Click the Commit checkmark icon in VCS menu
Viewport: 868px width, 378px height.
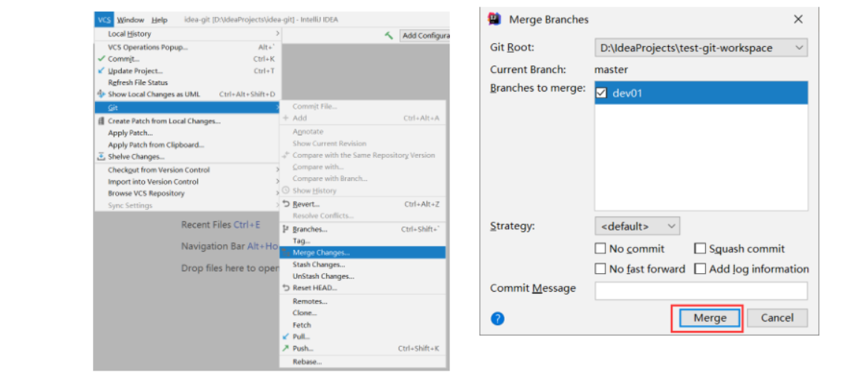(x=101, y=59)
